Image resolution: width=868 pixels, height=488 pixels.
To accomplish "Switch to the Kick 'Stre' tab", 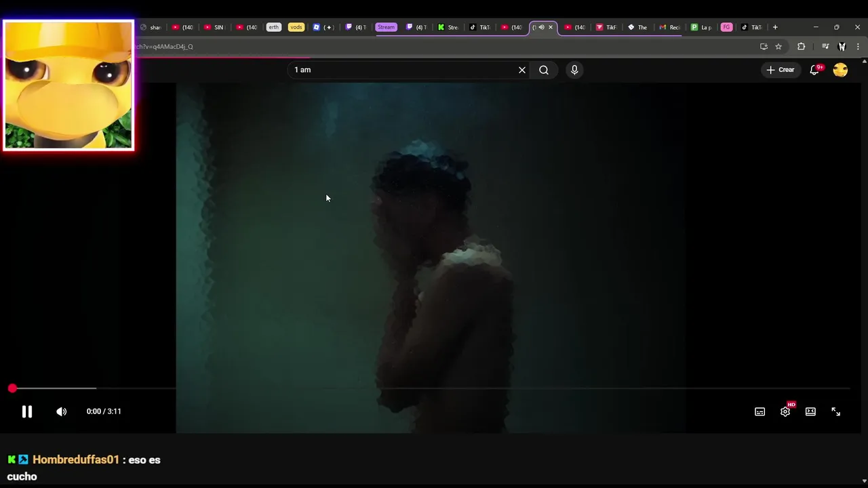I will pos(448,27).
